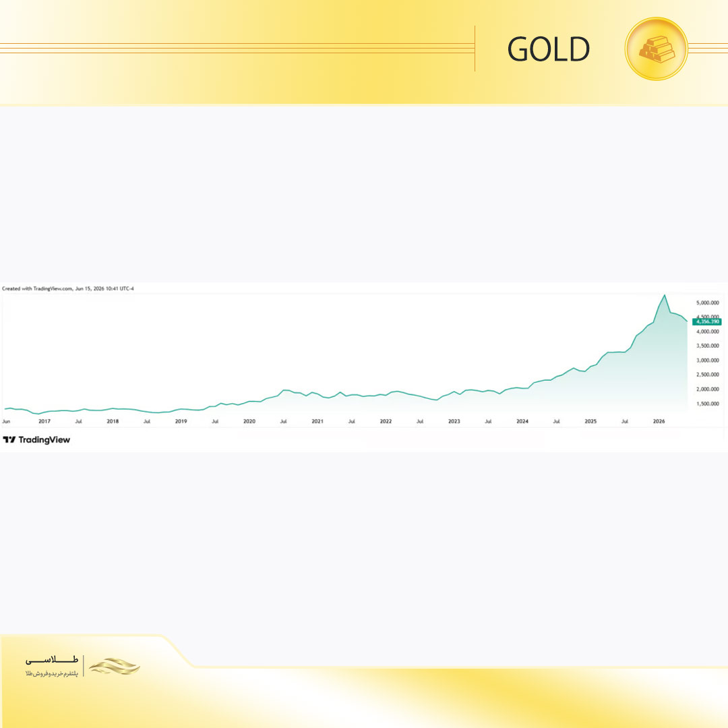
Task: Click the 2025 time axis label
Action: [590, 421]
